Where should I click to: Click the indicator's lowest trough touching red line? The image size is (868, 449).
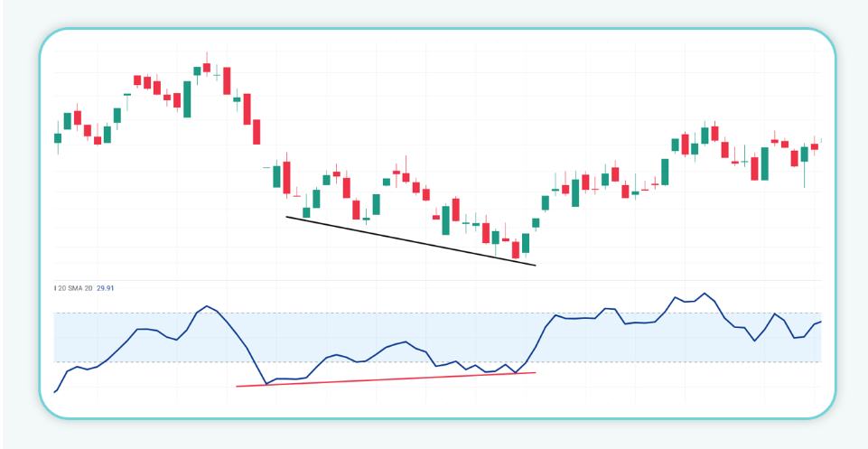click(267, 384)
